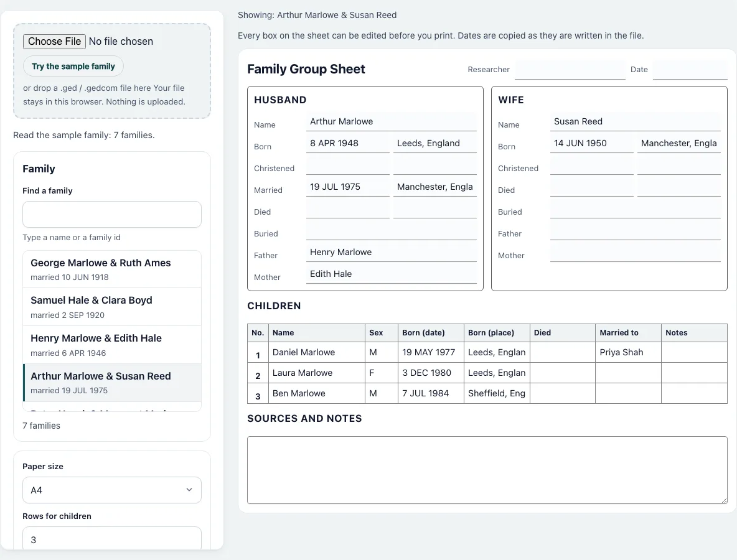The height and width of the screenshot is (560, 737).
Task: Click the Rows for children field
Action: click(112, 539)
